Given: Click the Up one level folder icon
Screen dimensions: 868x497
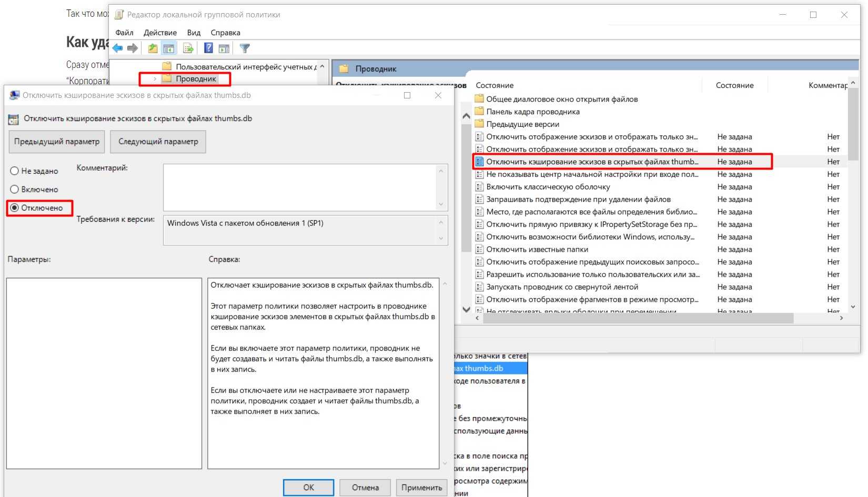Looking at the screenshot, I should (x=153, y=48).
